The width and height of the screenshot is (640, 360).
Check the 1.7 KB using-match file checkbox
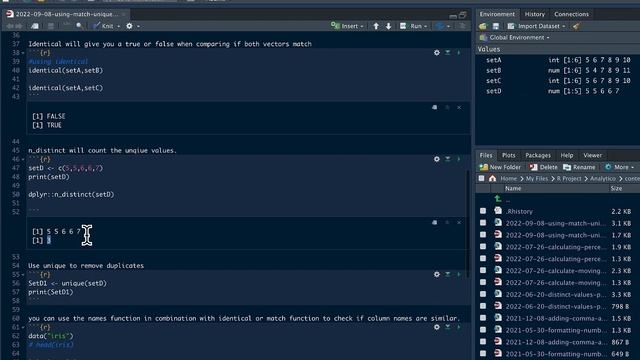(483, 235)
